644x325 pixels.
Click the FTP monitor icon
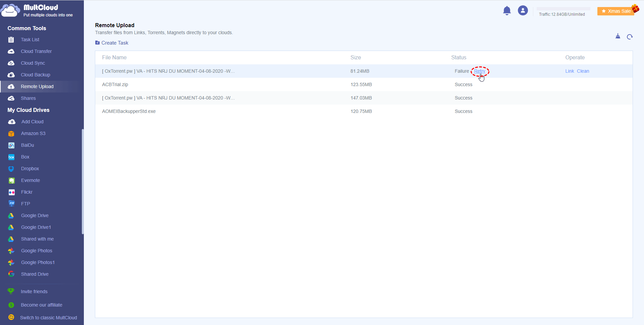(x=12, y=204)
